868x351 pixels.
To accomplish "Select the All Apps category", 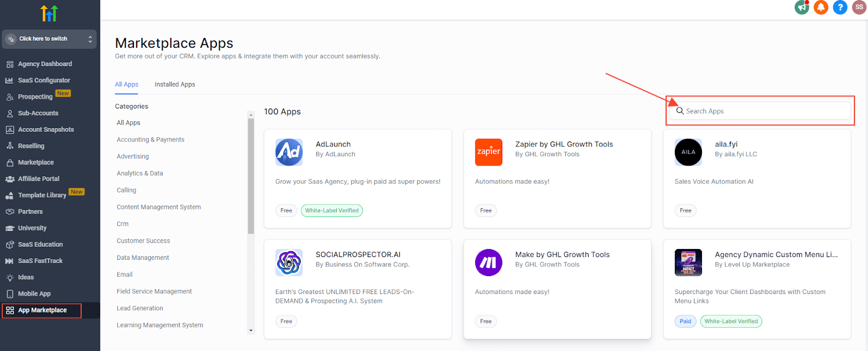I will click(129, 123).
